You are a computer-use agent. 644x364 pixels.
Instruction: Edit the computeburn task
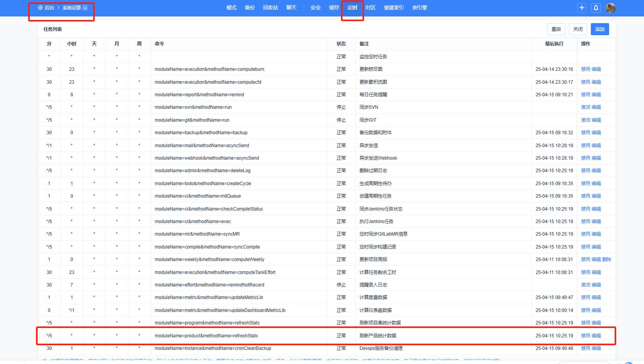tap(596, 69)
